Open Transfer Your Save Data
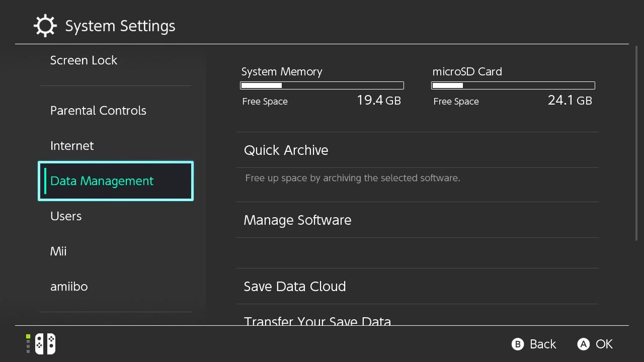This screenshot has width=644, height=362. [317, 321]
